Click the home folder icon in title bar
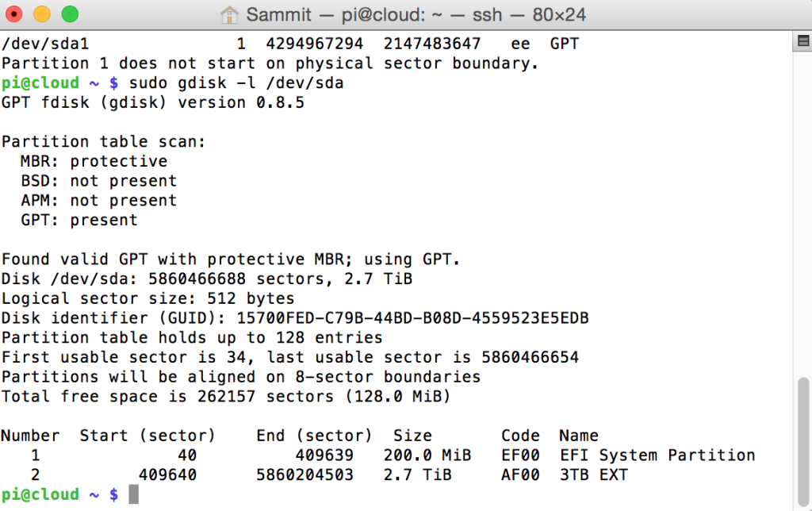This screenshot has width=812, height=511. pyautogui.click(x=229, y=14)
